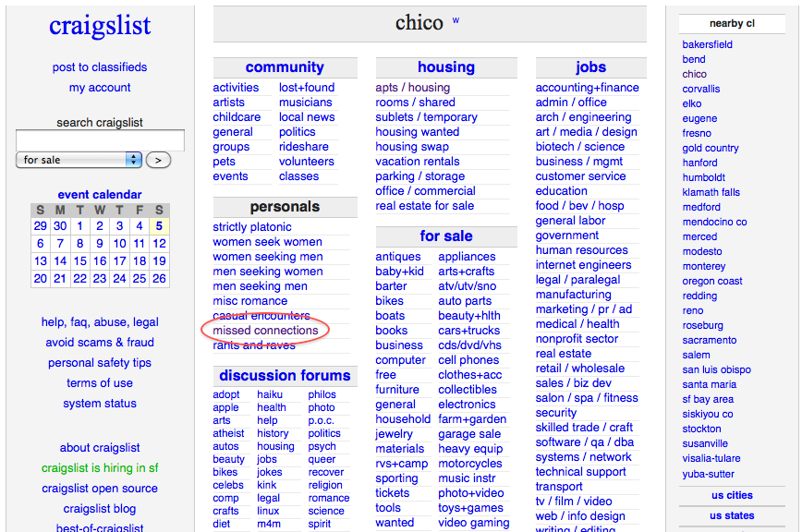Open the linux forum link
Image resolution: width=802 pixels, height=532 pixels.
268,511
